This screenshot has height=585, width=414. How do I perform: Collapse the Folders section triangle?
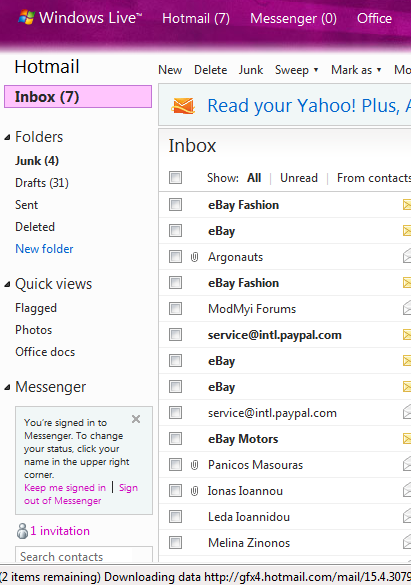pyautogui.click(x=7, y=138)
